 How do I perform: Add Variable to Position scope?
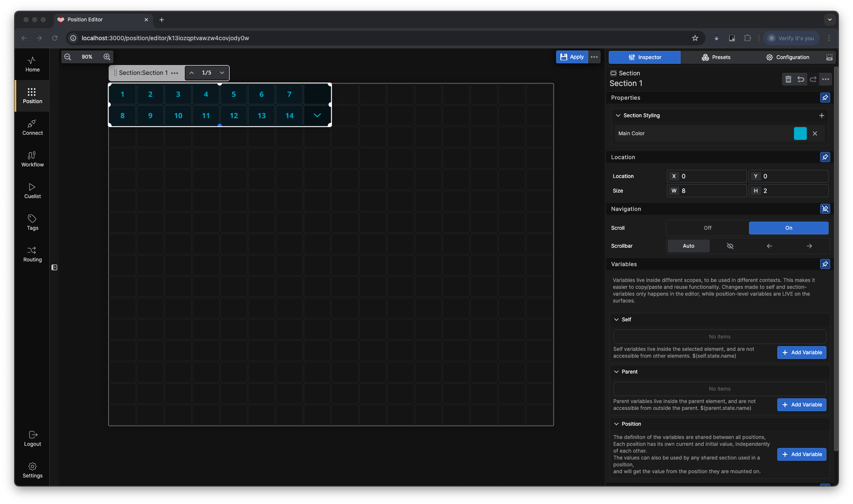(x=801, y=454)
